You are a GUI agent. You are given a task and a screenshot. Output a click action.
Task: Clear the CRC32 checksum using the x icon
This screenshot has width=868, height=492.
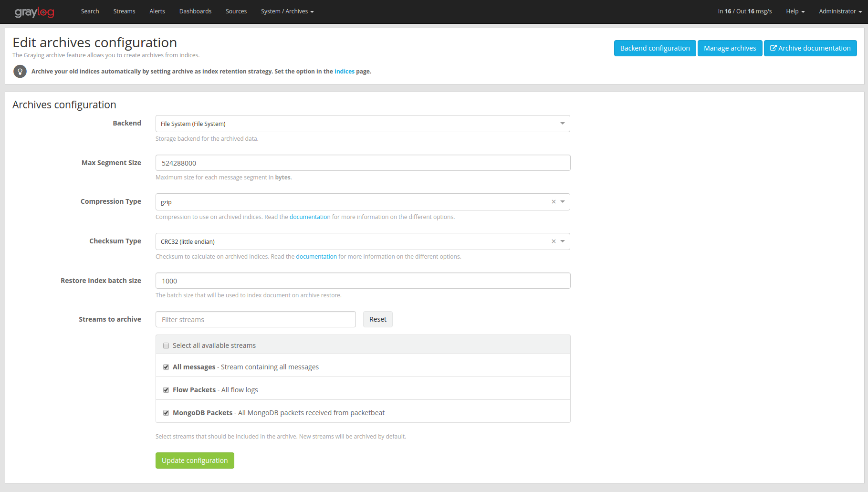coord(553,241)
